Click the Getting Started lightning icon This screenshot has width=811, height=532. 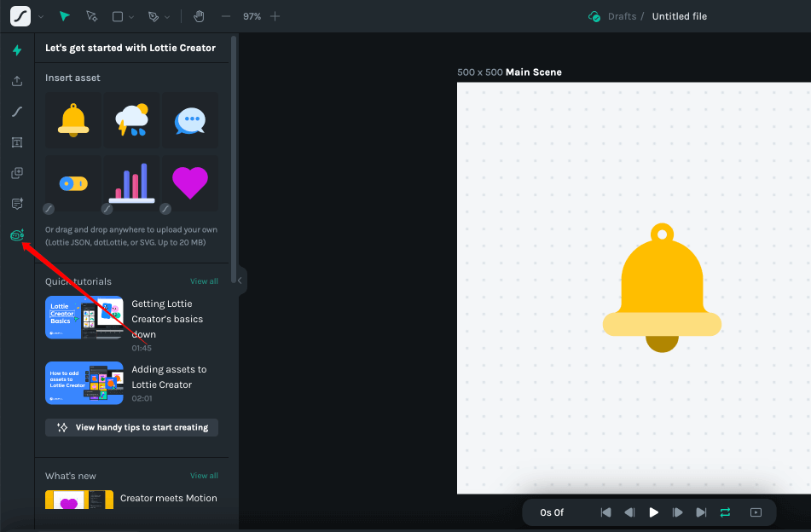pos(16,50)
